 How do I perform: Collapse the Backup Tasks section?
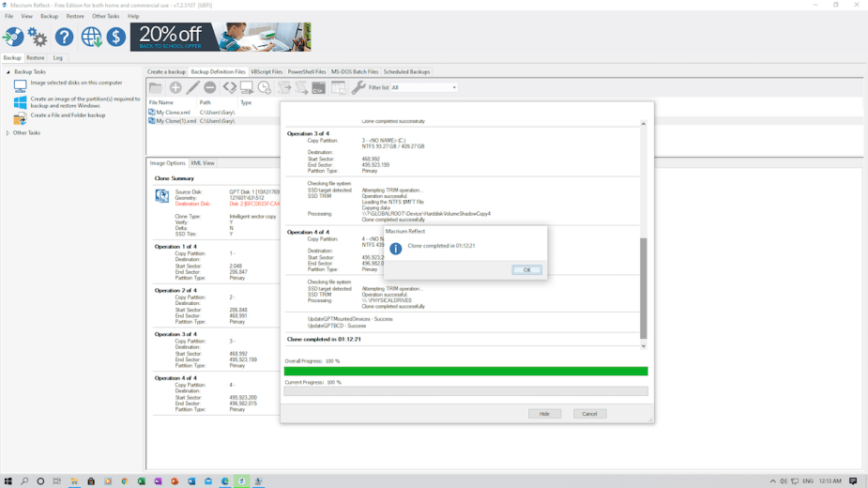(x=8, y=71)
